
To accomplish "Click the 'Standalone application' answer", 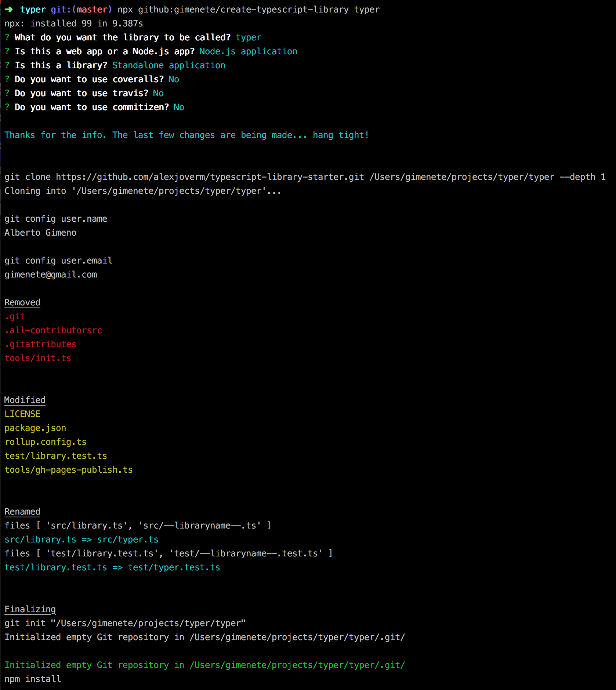I will pos(169,65).
